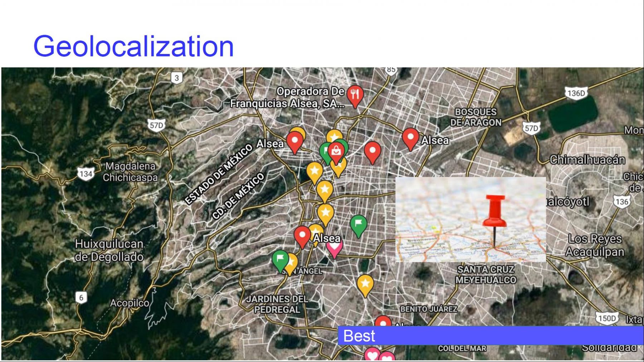Viewport: 644px width, 362px height.
Task: Click the Geolocalization slide title
Action: 133,46
